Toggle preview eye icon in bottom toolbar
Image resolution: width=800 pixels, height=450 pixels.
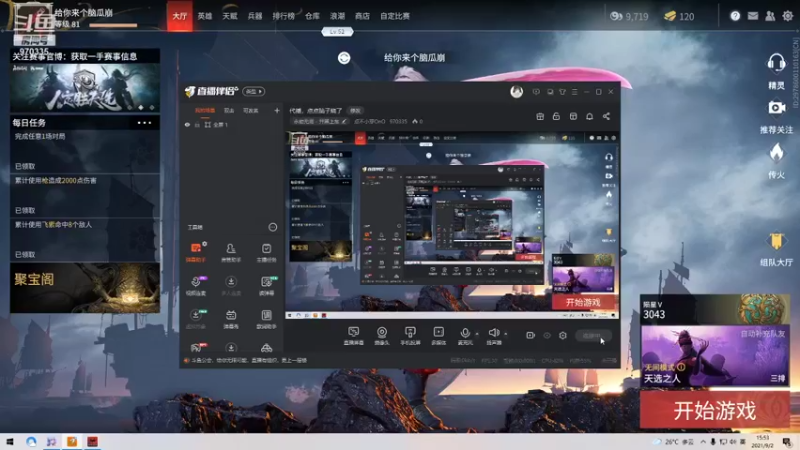[547, 335]
